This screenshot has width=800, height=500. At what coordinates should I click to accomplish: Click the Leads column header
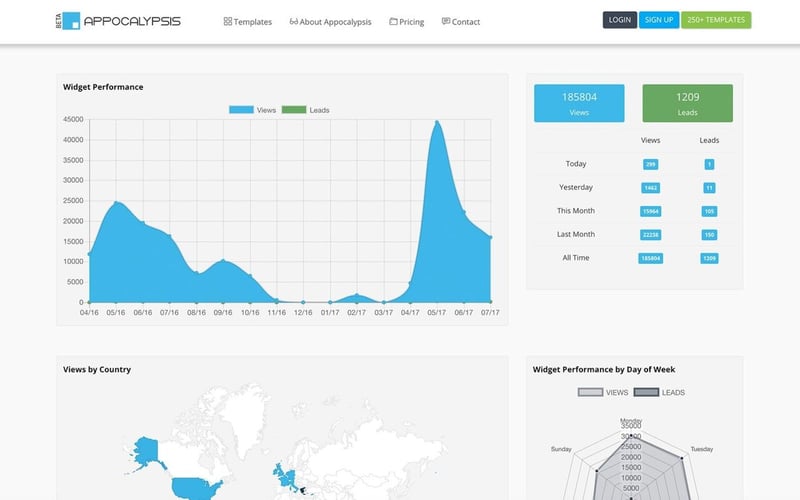709,140
